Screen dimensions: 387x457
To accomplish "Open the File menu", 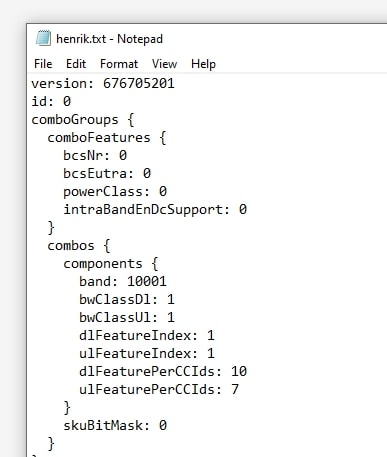I will (x=43, y=64).
